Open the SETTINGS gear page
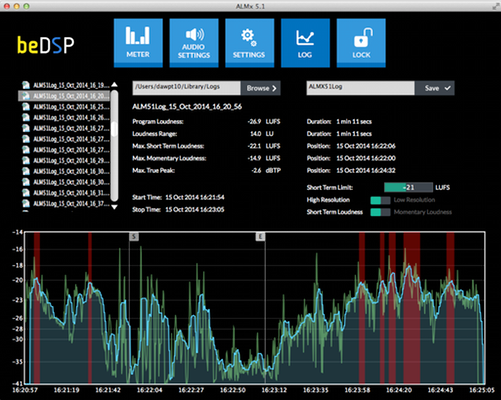This screenshot has height=400, width=501. [x=250, y=43]
